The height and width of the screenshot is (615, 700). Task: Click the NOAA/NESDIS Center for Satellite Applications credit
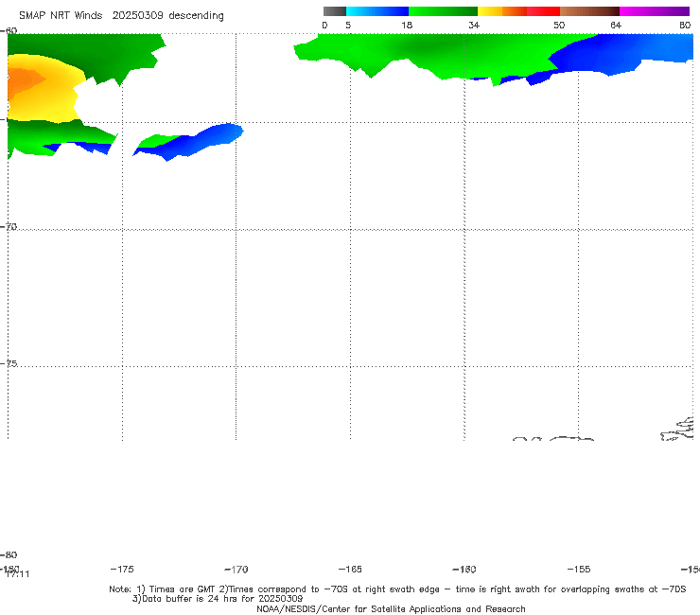pos(391,608)
